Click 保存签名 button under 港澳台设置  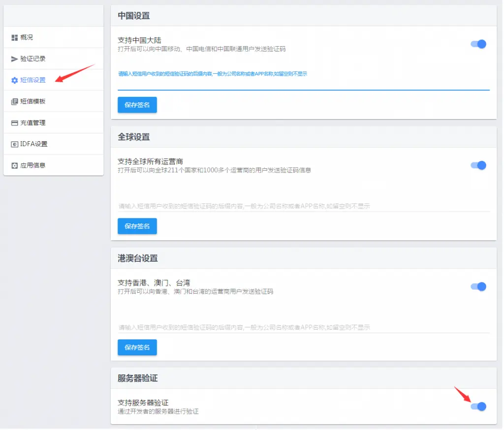tap(137, 347)
